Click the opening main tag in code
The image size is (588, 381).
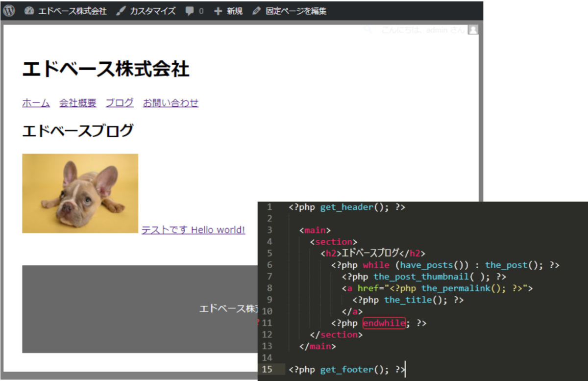pyautogui.click(x=315, y=230)
